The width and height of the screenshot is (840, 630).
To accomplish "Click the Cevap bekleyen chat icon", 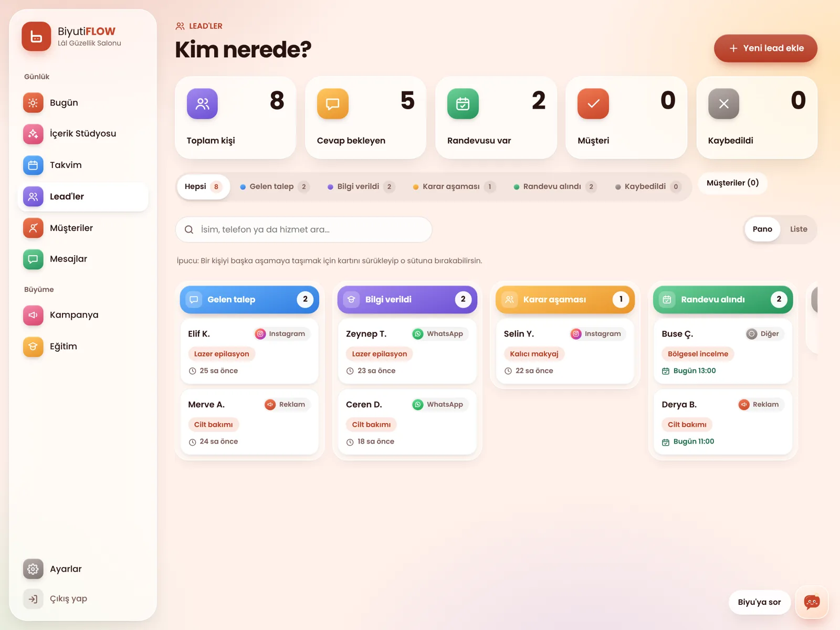I will 332,104.
